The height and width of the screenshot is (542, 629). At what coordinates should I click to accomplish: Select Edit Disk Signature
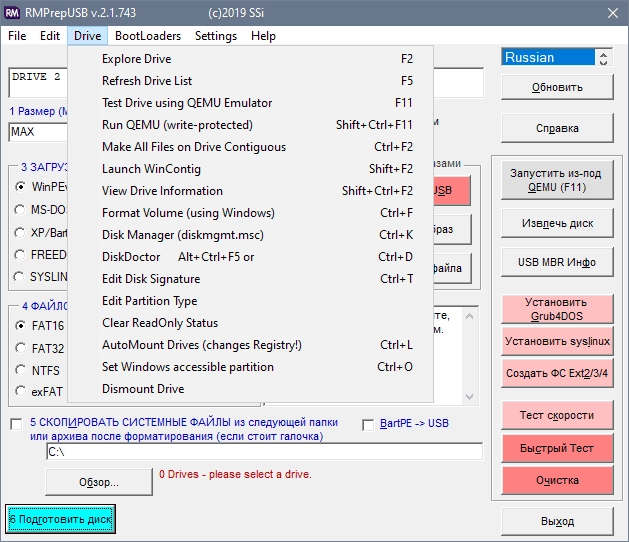pyautogui.click(x=251, y=279)
